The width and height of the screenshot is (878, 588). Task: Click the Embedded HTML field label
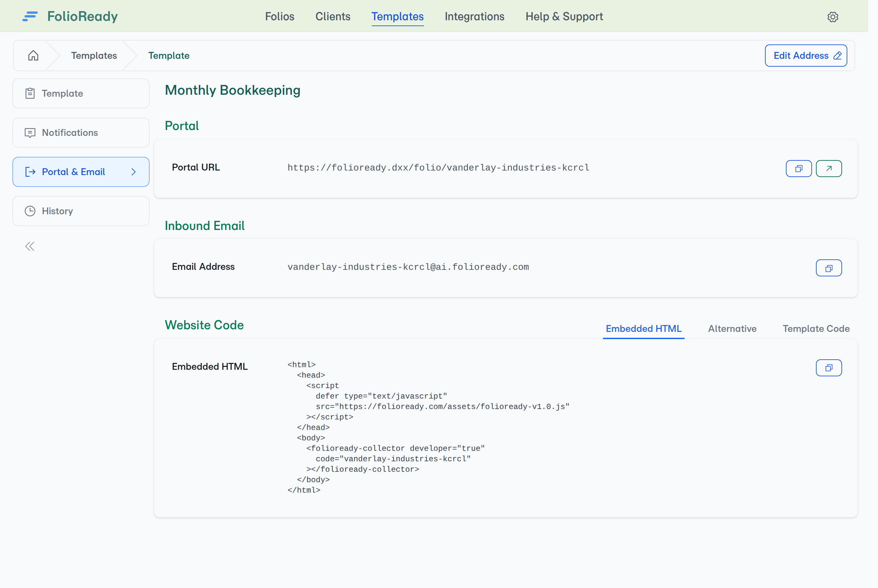210,367
